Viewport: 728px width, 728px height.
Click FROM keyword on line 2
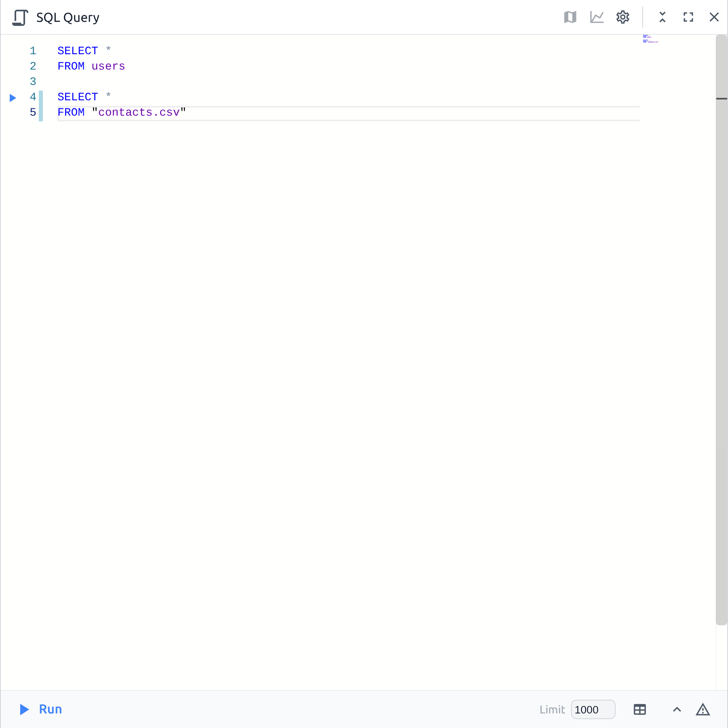(71, 66)
